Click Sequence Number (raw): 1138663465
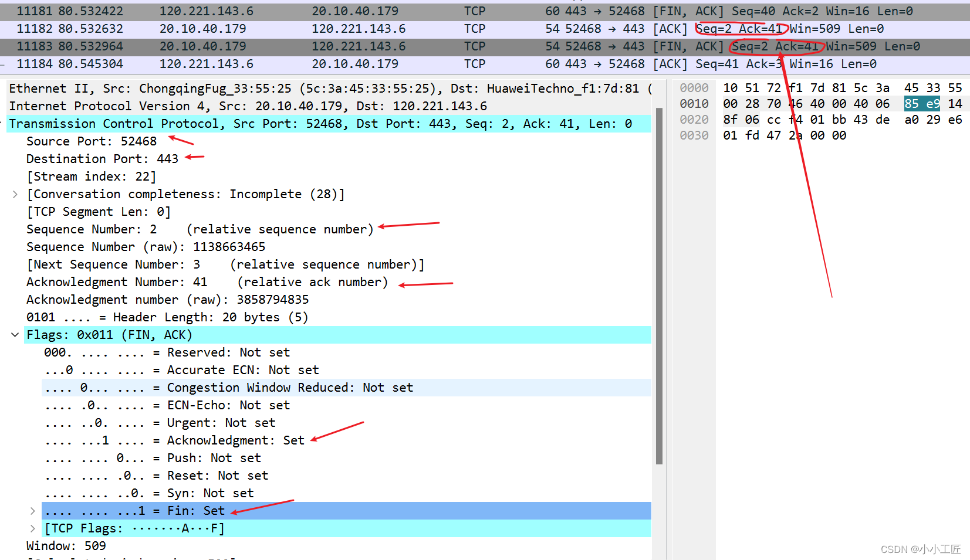The height and width of the screenshot is (560, 970). pos(146,247)
